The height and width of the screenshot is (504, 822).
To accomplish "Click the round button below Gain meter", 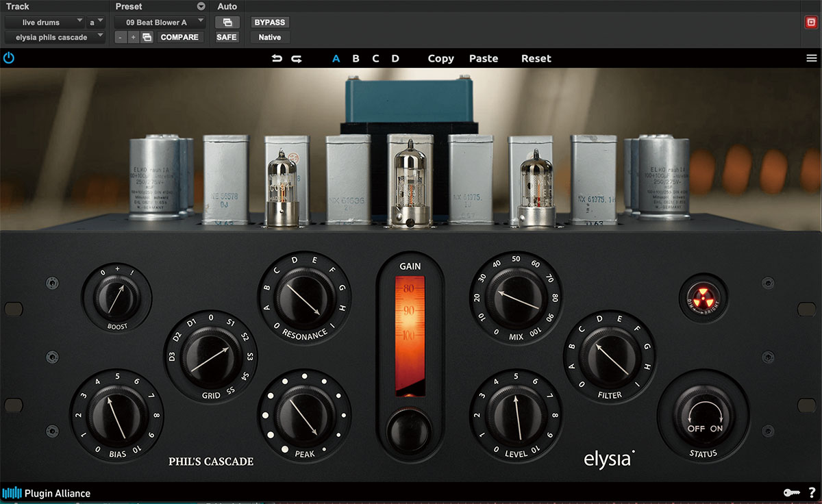I will [410, 431].
